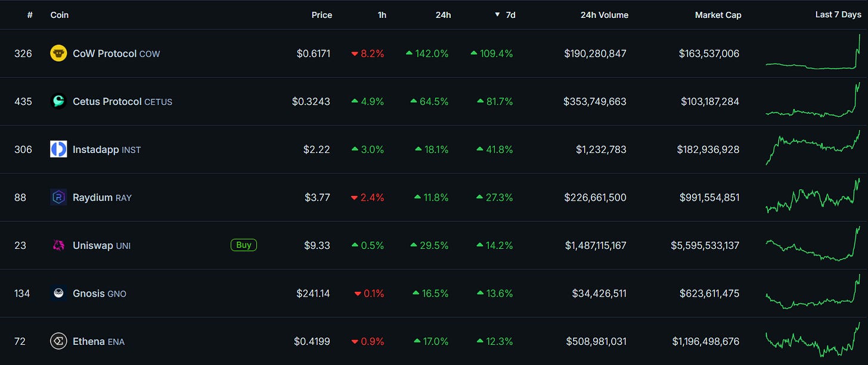Click Raydium price $3.77

coord(317,197)
